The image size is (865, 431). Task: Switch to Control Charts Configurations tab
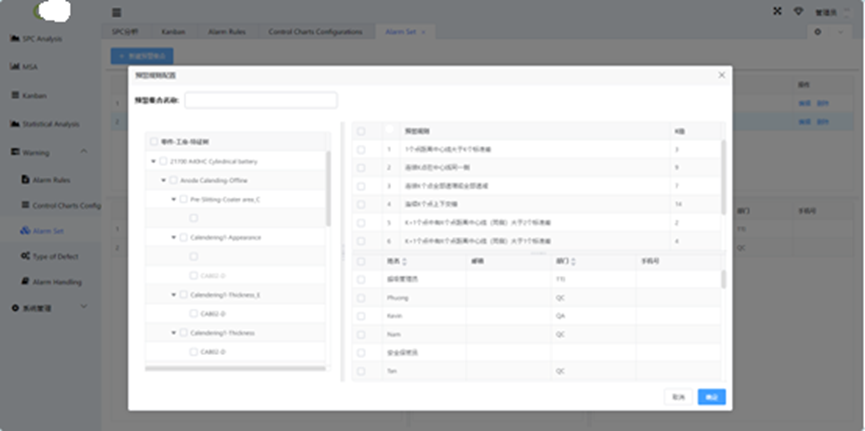click(316, 32)
